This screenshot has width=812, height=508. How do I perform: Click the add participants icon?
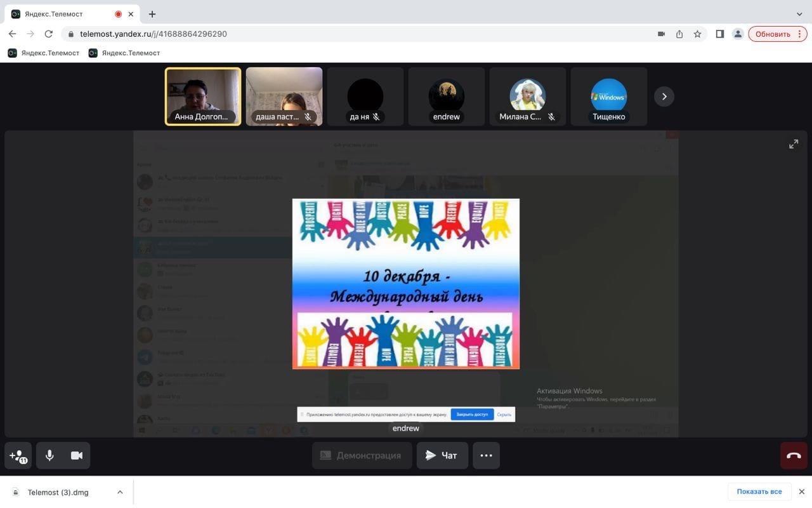(18, 455)
